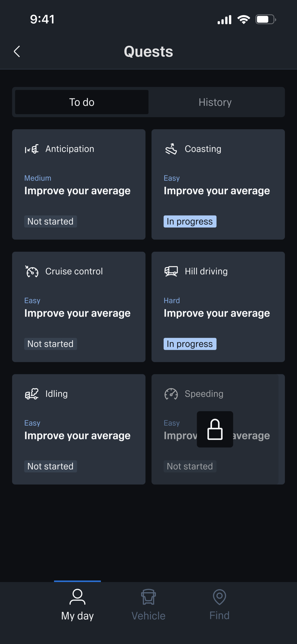Screen dimensions: 297x644
Task: Open the Idling Improve your average text
Action: (x=77, y=436)
